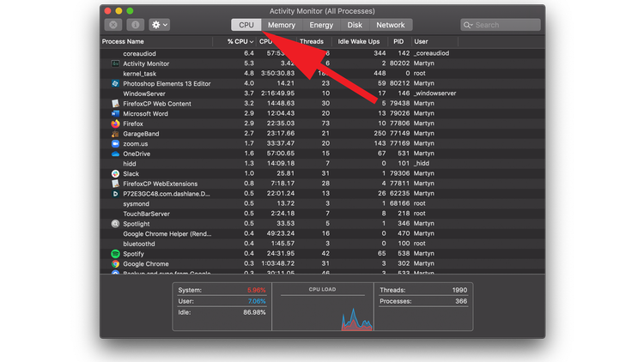Click PID 80212 cell

(x=399, y=83)
